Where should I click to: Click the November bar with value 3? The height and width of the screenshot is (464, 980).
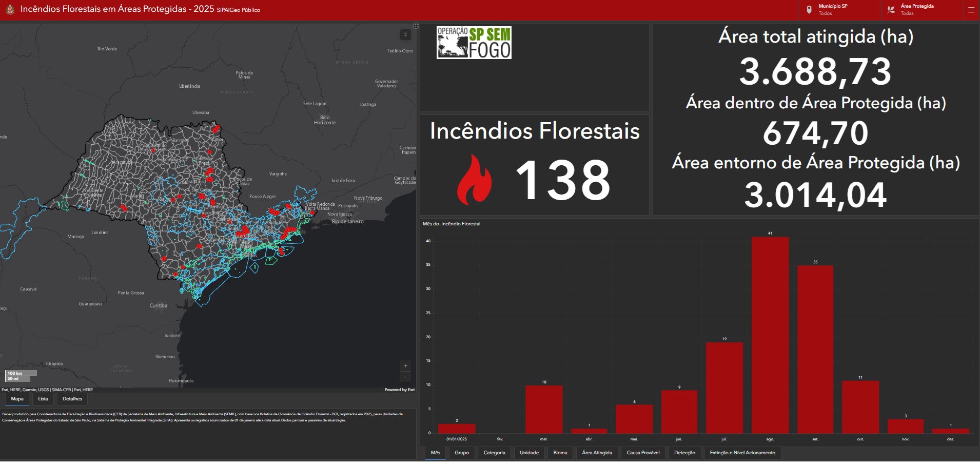[906, 426]
